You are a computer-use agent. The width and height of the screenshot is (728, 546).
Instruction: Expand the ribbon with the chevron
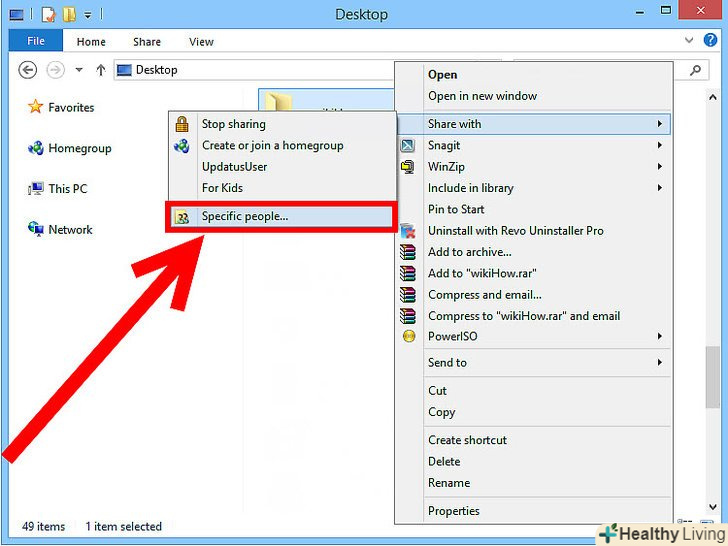point(689,41)
